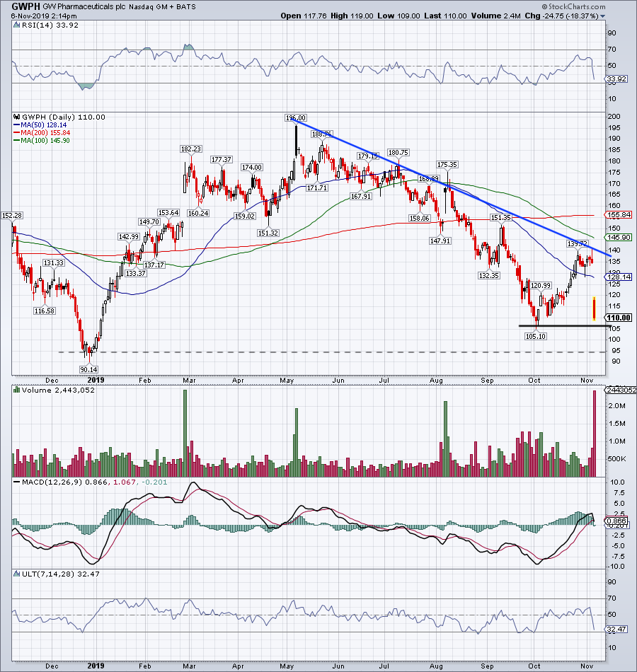Click the 128.14 blue price tag on right axis
The image size is (637, 672).
click(x=618, y=277)
